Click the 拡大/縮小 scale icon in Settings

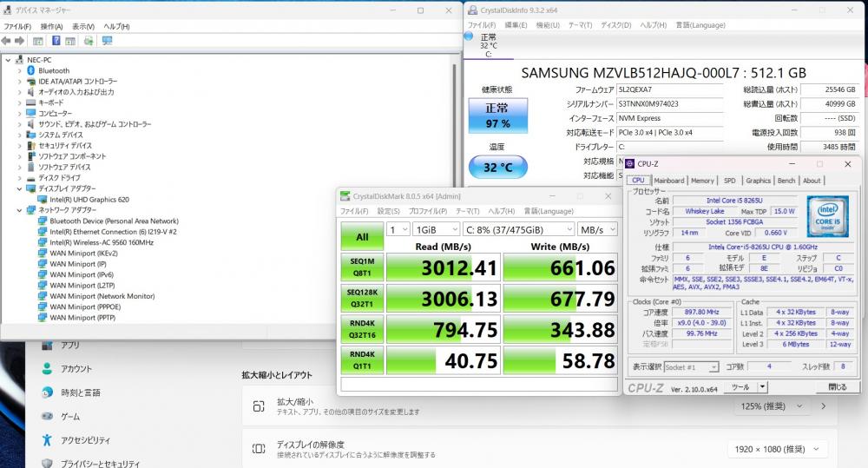259,406
